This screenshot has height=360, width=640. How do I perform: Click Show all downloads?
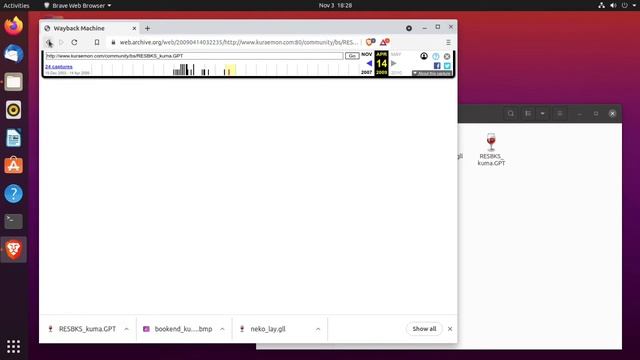point(424,329)
